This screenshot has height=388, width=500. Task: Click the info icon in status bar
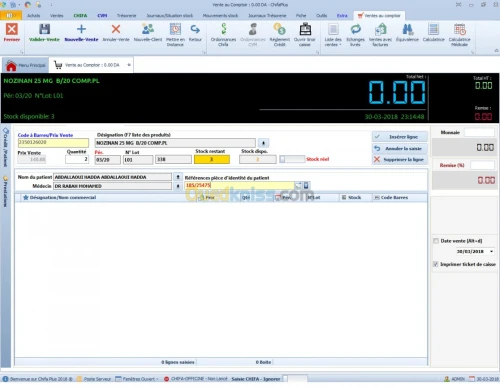(x=5, y=379)
